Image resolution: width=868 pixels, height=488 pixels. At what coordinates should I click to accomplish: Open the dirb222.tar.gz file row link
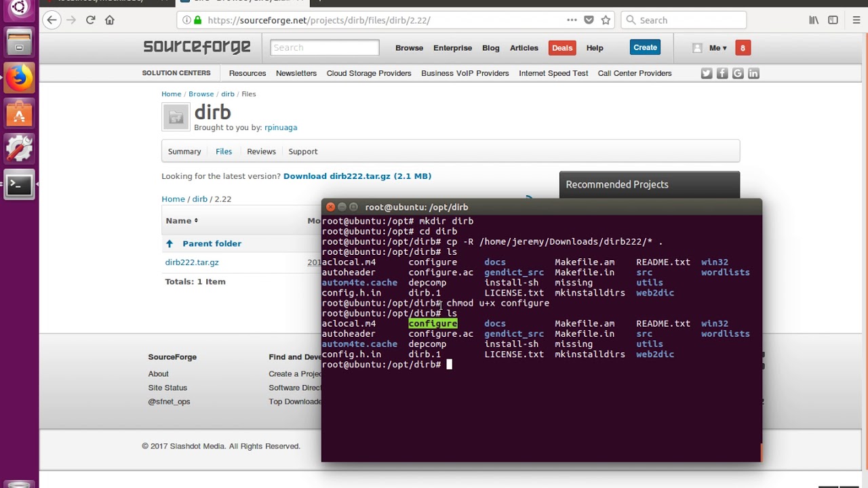(x=192, y=262)
